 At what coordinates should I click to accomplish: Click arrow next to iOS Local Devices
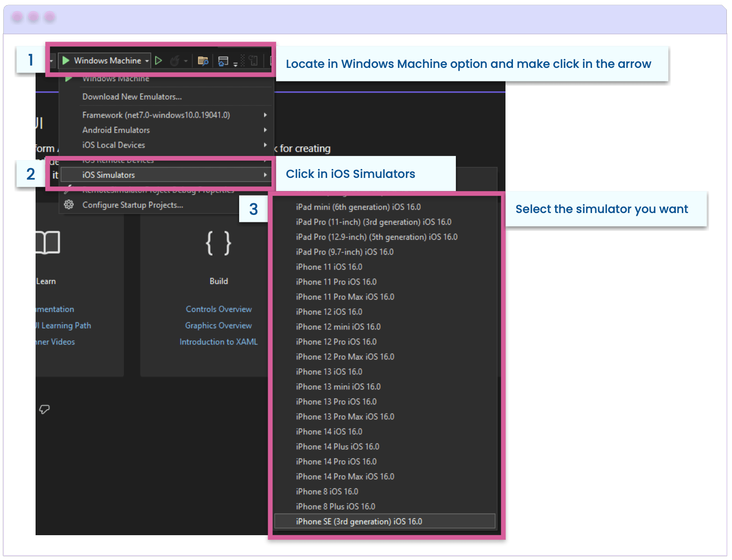(265, 145)
